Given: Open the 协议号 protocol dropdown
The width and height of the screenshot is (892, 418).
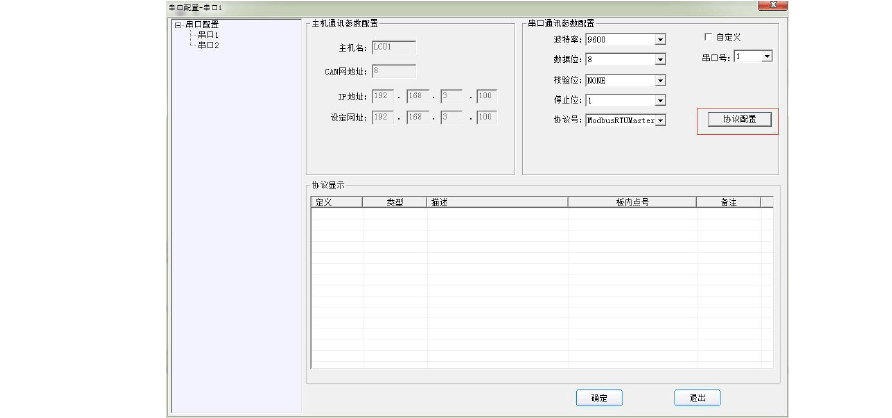Looking at the screenshot, I should [660, 121].
